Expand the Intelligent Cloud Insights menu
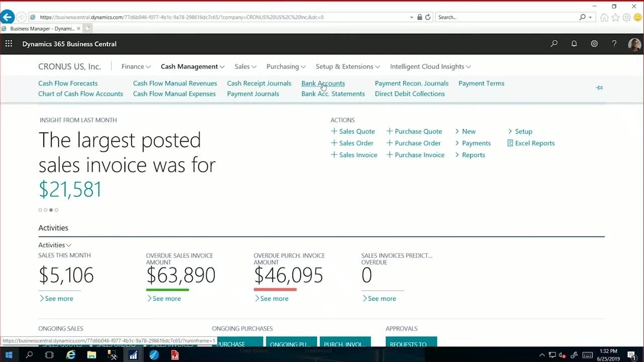Screen dimensions: 644x362 (x=430, y=66)
